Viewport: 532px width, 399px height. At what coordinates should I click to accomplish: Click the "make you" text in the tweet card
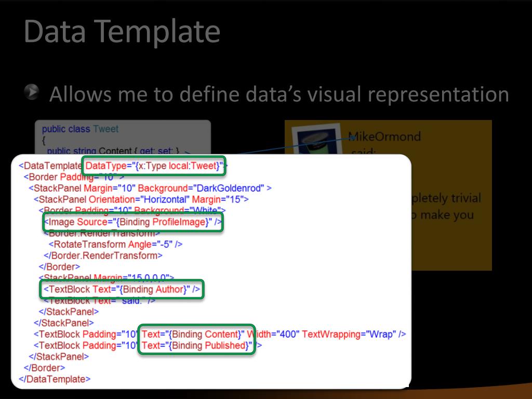click(447, 215)
